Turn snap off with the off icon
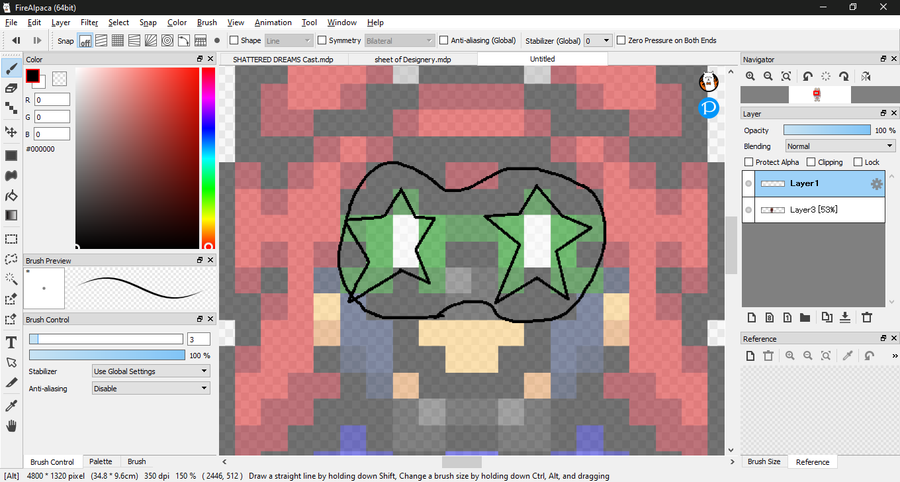The height and width of the screenshot is (482, 900). tap(85, 41)
